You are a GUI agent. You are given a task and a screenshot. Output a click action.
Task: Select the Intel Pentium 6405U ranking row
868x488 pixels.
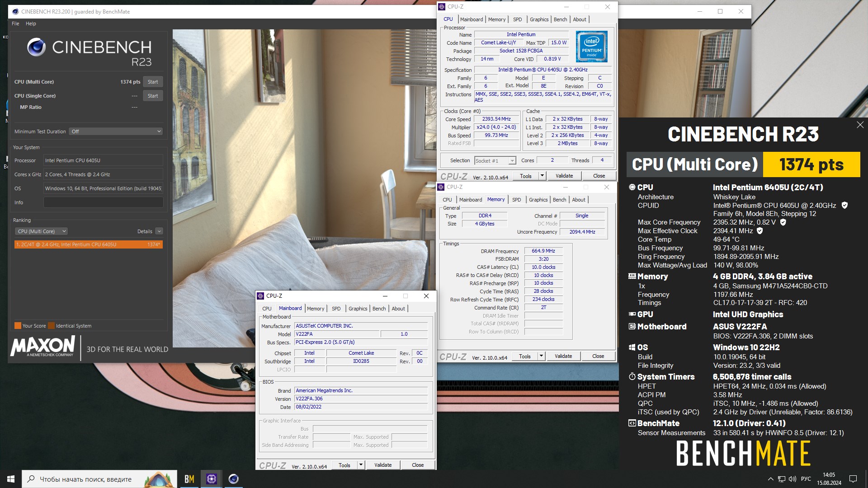[88, 244]
